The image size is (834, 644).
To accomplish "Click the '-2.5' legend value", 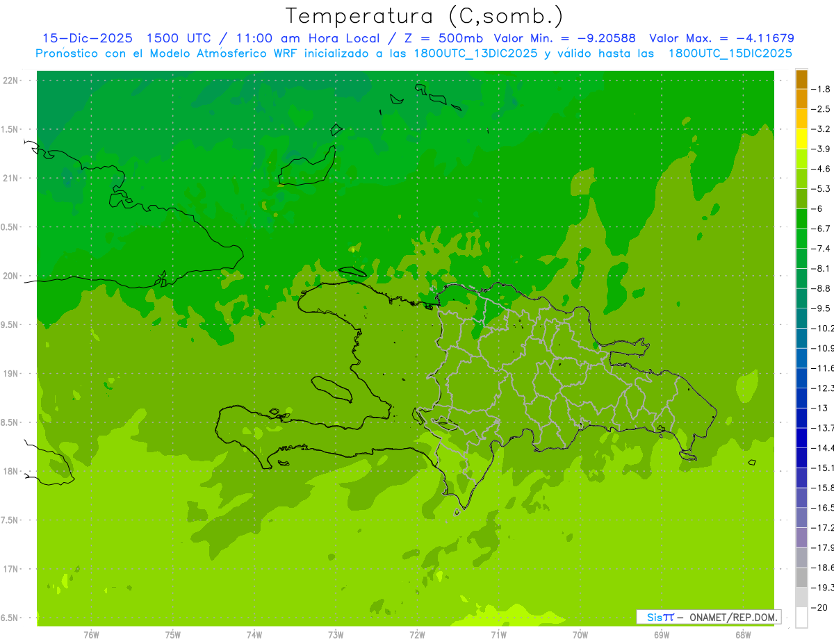I will coord(821,109).
